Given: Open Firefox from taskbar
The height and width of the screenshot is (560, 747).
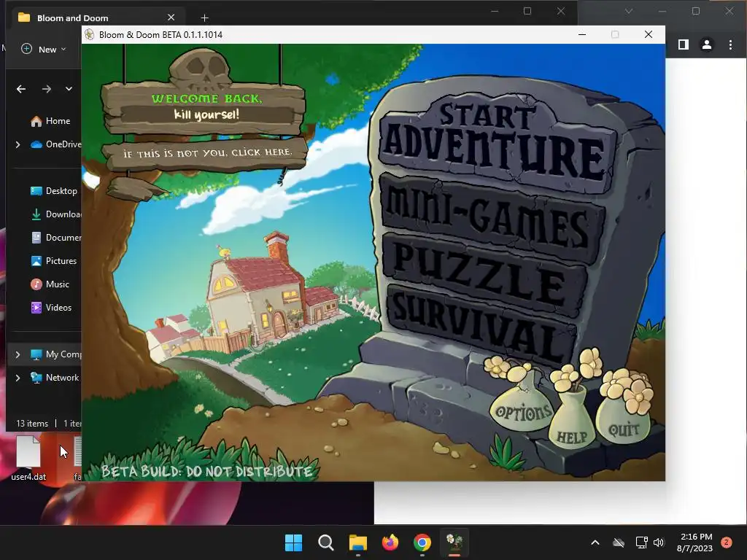Looking at the screenshot, I should pos(390,542).
